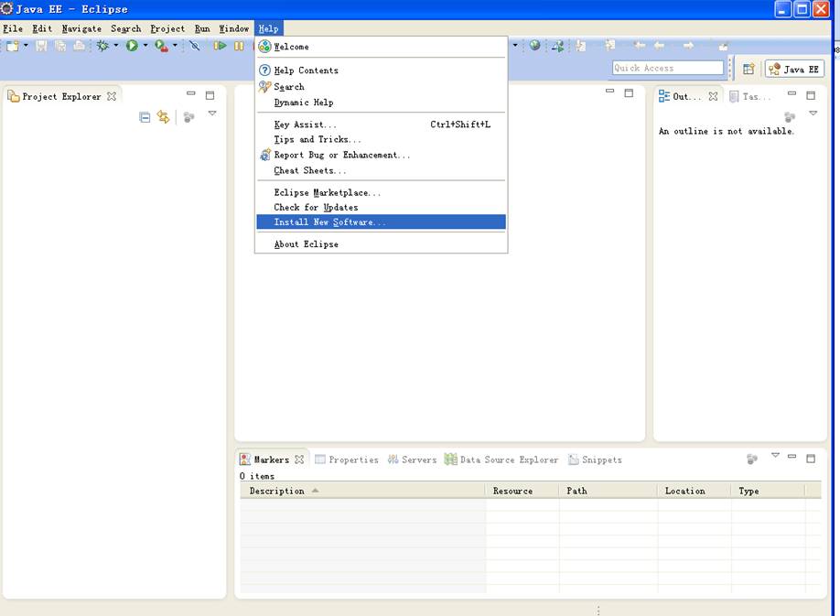The height and width of the screenshot is (616, 840).
Task: Focus the Quick Access field
Action: click(x=667, y=68)
